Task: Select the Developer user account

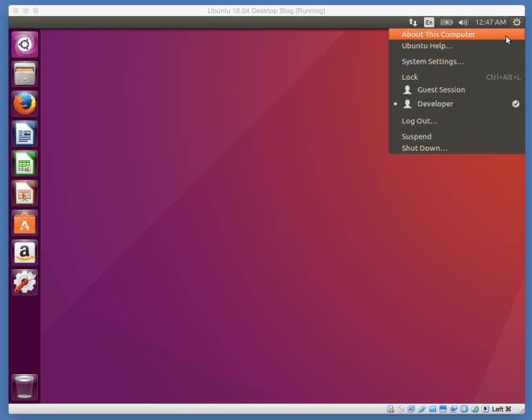Action: tap(434, 104)
